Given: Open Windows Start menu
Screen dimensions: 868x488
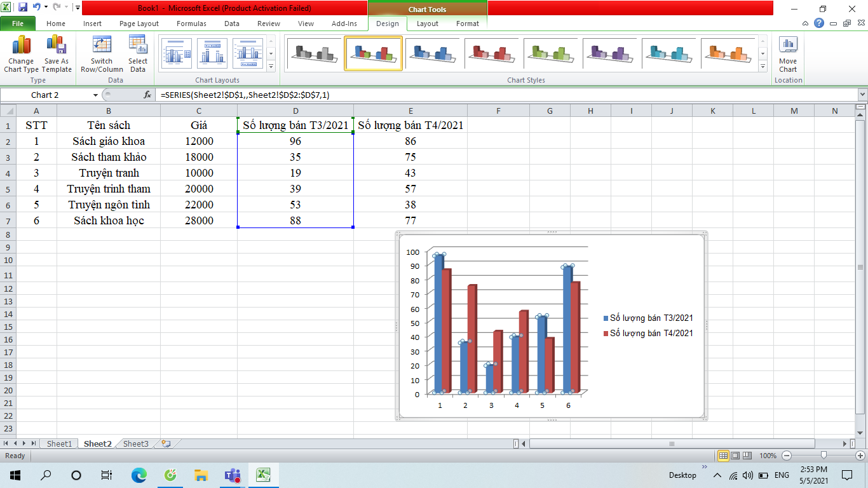Looking at the screenshot, I should pyautogui.click(x=15, y=475).
